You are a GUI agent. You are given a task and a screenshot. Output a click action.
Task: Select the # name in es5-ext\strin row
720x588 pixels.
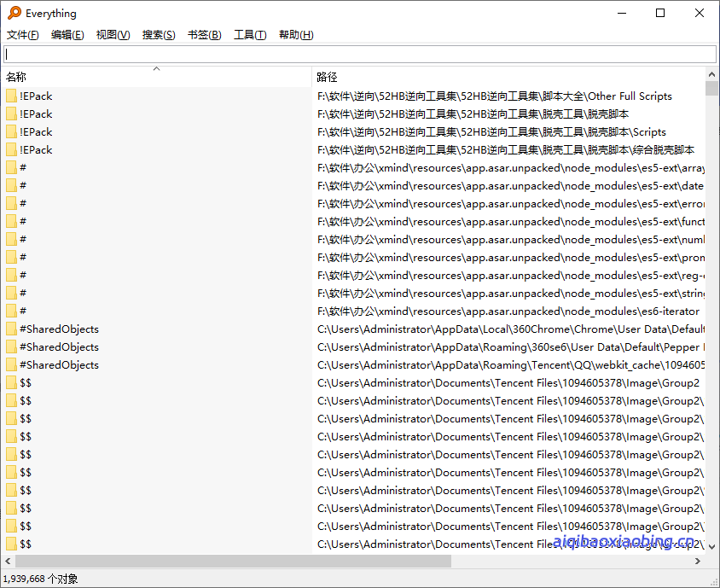coord(23,293)
